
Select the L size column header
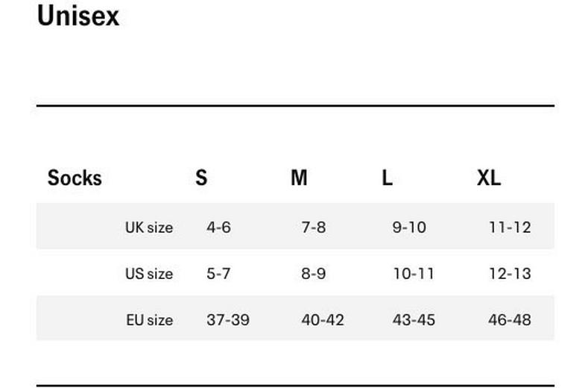387,178
